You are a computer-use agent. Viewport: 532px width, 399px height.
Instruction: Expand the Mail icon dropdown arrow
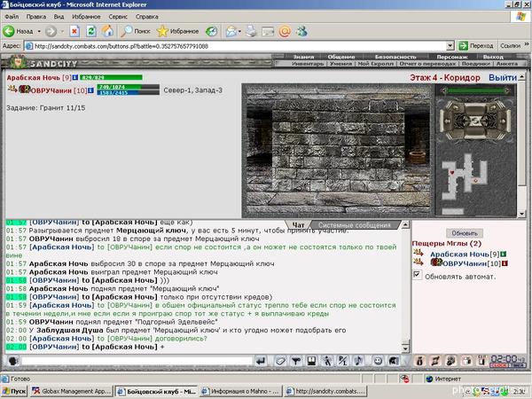coord(239,32)
